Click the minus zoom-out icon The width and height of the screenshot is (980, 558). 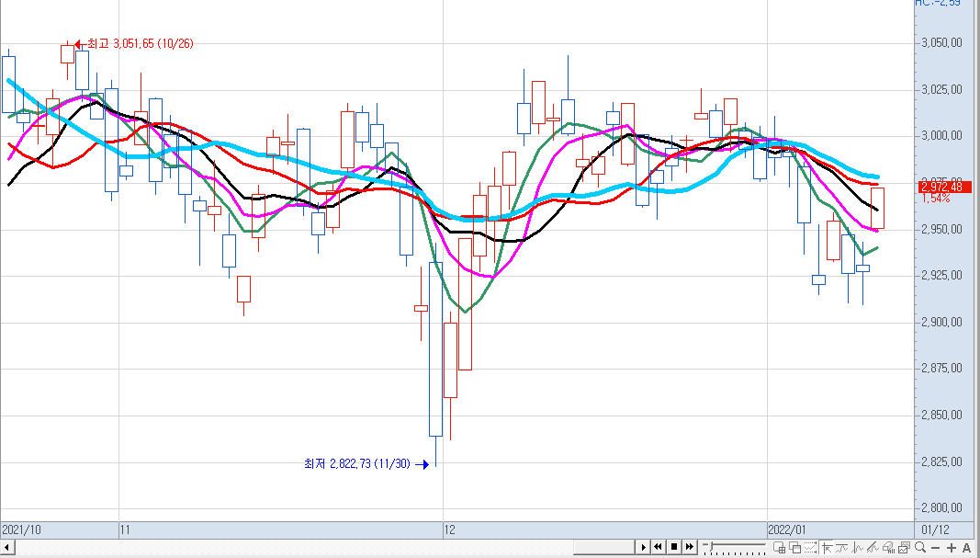point(936,549)
